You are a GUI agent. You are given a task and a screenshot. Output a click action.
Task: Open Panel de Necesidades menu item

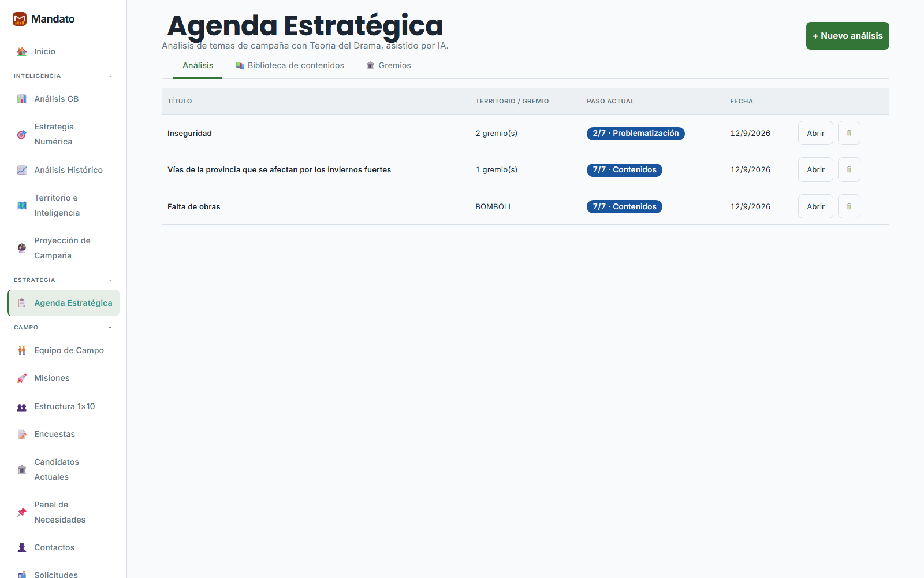point(64,513)
